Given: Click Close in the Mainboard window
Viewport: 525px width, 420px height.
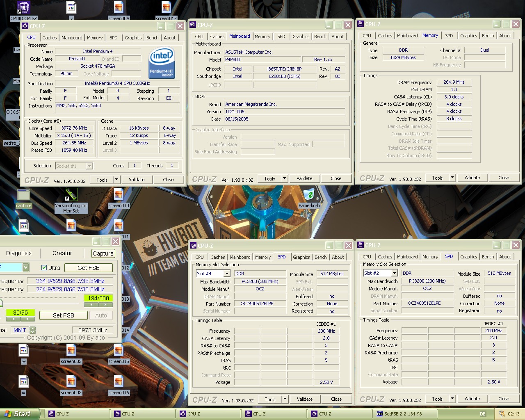Looking at the screenshot, I should click(336, 178).
